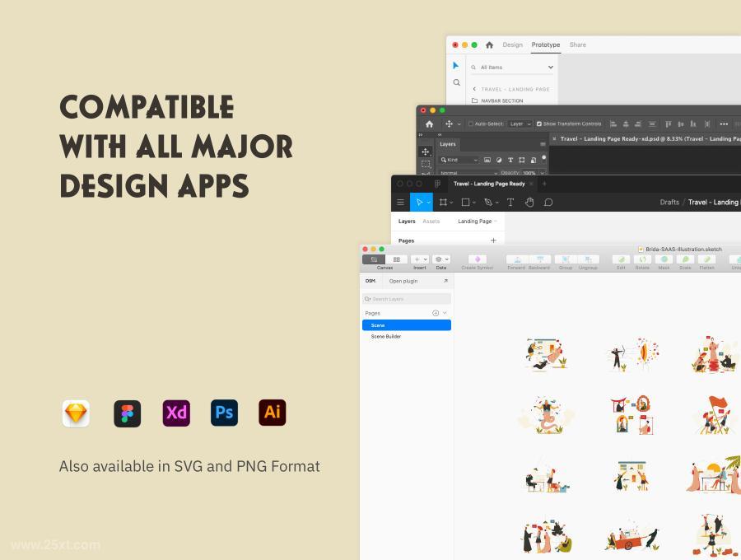
Task: Filter layers by pixel image icon in Photoshop
Action: click(x=487, y=160)
